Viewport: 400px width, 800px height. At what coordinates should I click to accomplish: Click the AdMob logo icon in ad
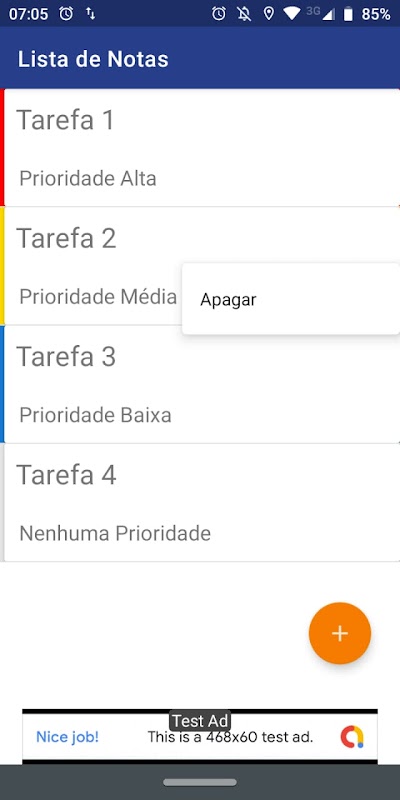point(352,737)
